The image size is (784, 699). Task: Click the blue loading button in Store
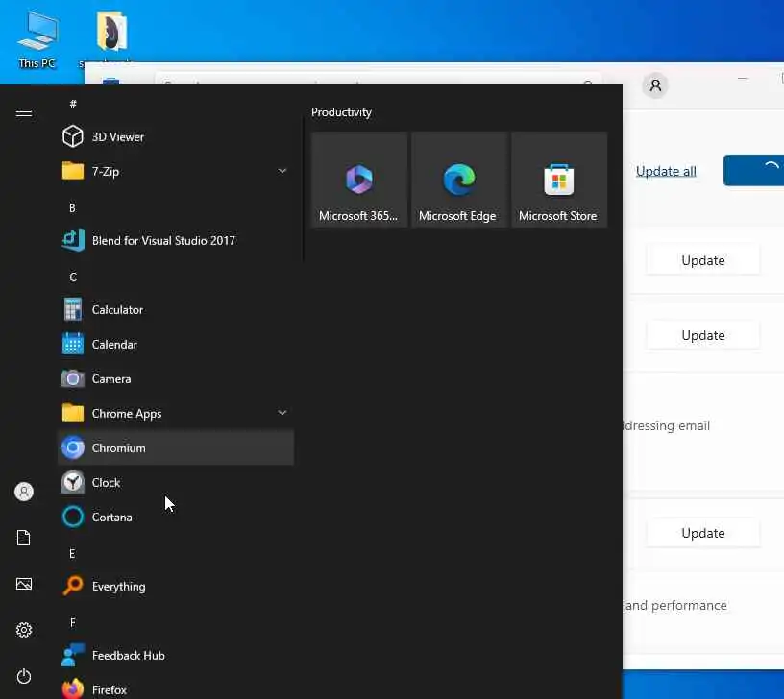click(x=753, y=170)
